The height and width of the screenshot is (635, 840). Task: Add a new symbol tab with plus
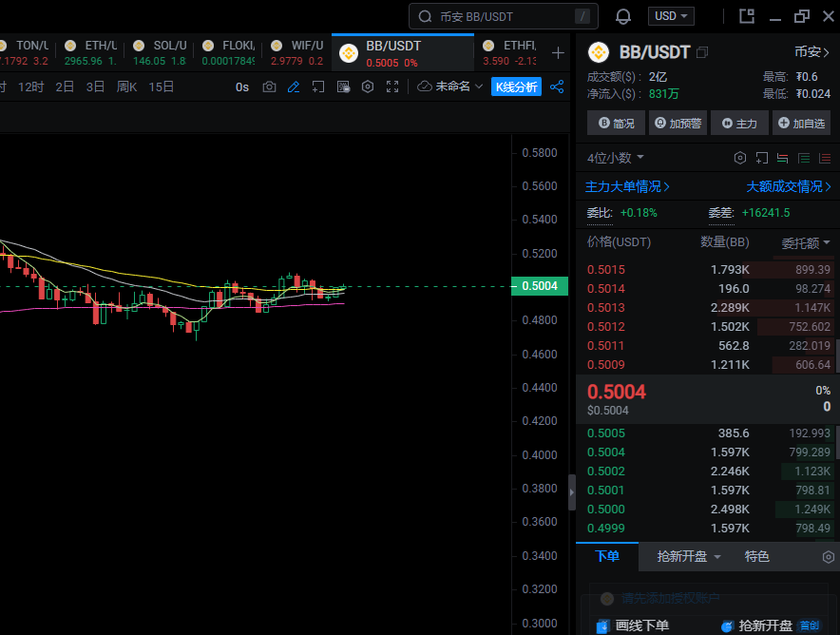tap(558, 52)
